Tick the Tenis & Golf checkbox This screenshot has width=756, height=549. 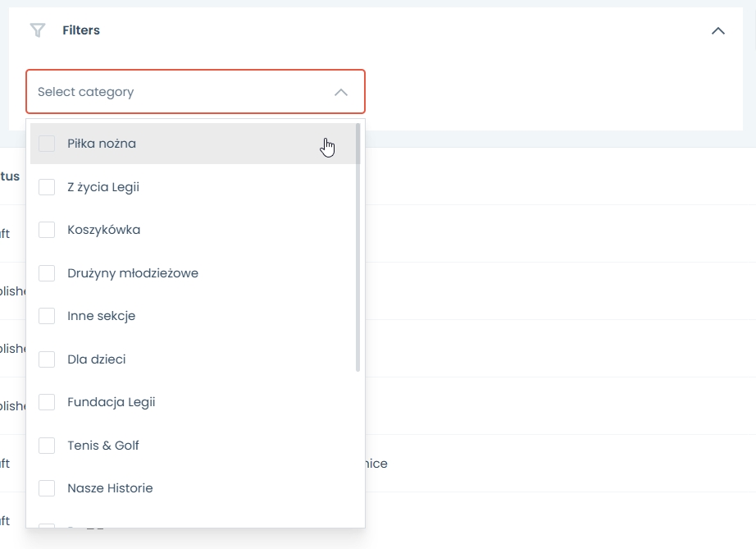pos(47,446)
